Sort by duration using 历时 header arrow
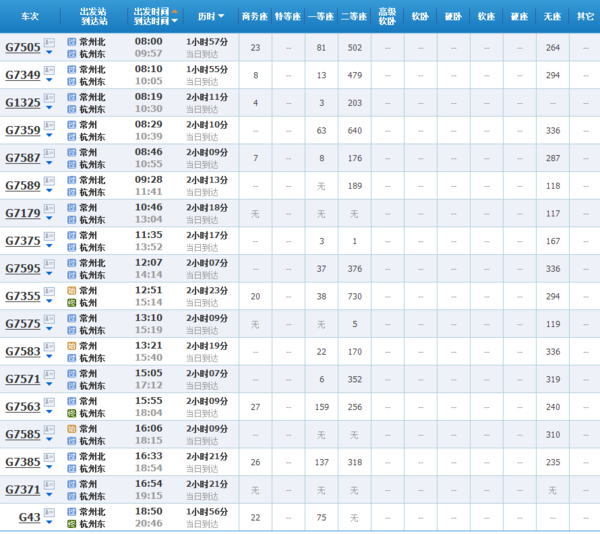600x534 pixels. 220,17
